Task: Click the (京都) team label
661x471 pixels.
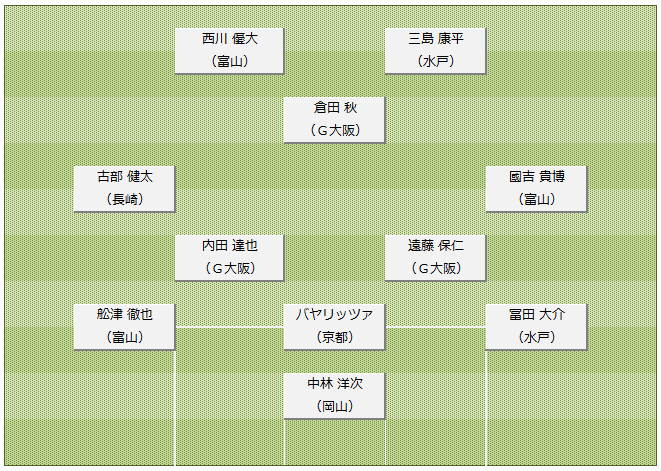Action: click(335, 337)
